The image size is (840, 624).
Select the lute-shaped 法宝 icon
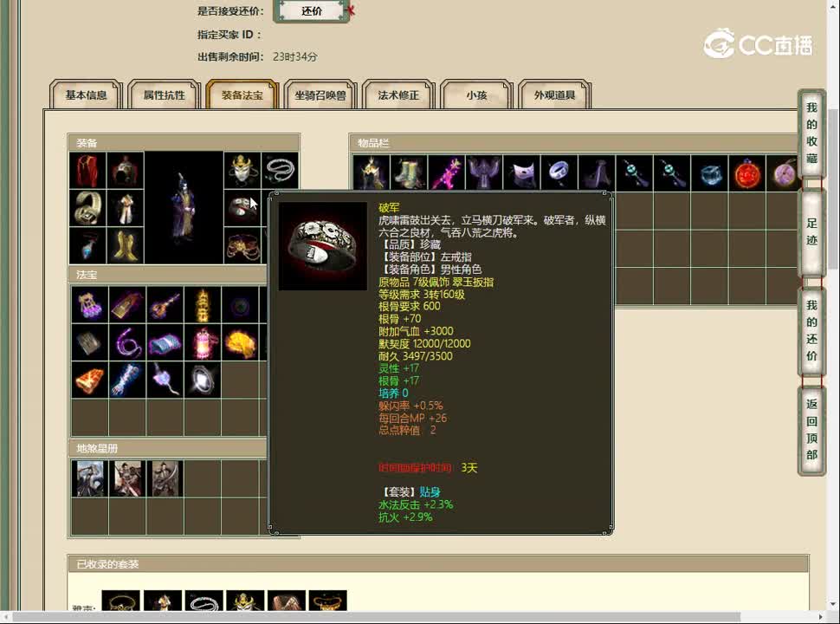point(165,304)
